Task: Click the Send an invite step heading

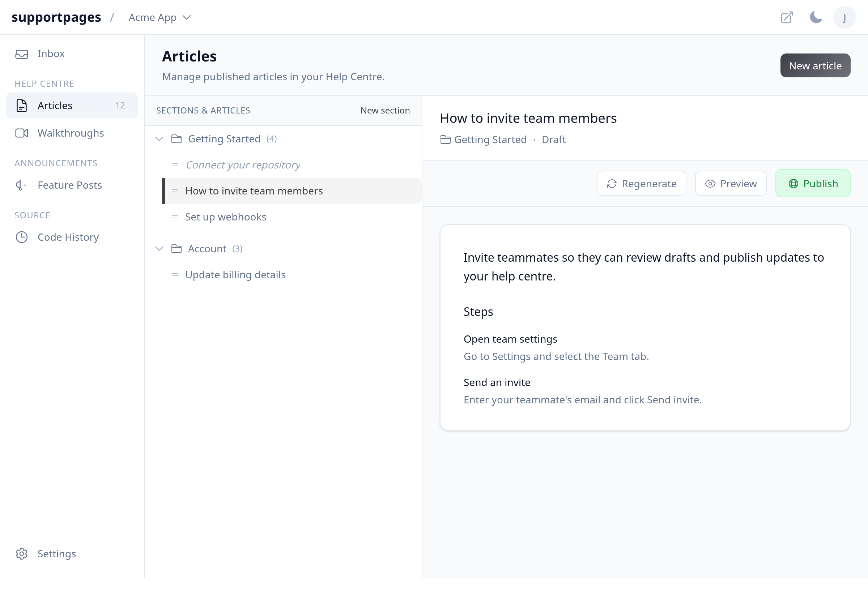Action: pos(497,383)
